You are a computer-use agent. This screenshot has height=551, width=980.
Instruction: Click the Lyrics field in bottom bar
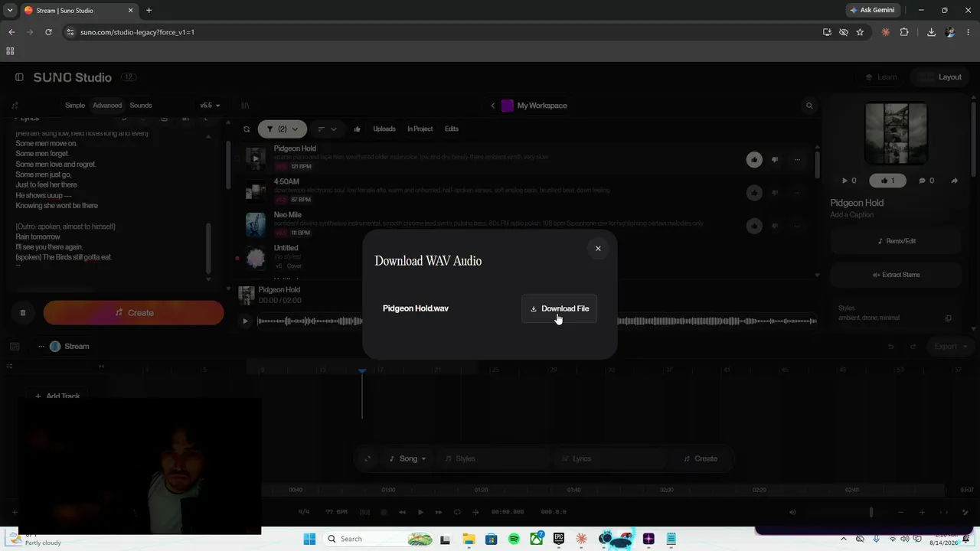coord(612,459)
